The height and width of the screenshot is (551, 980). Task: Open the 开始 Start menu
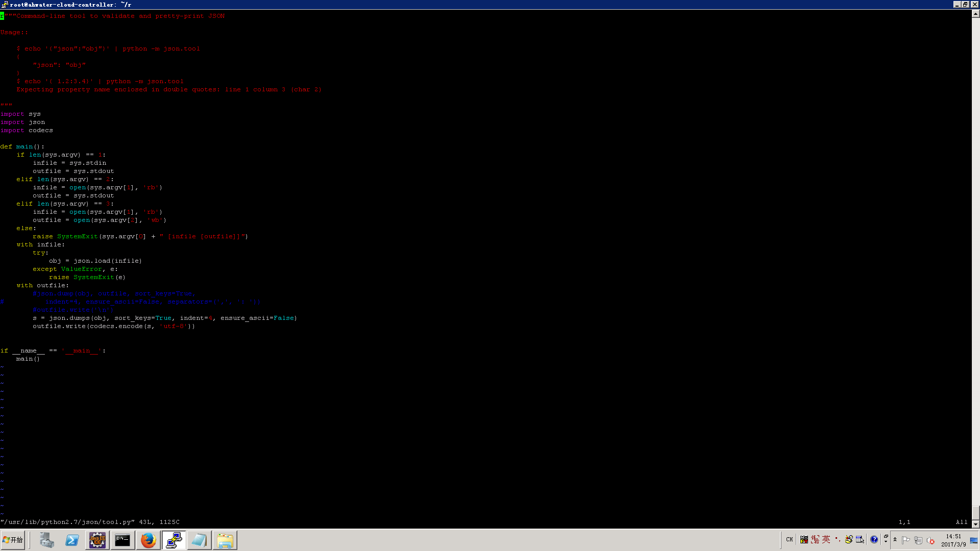pyautogui.click(x=13, y=540)
